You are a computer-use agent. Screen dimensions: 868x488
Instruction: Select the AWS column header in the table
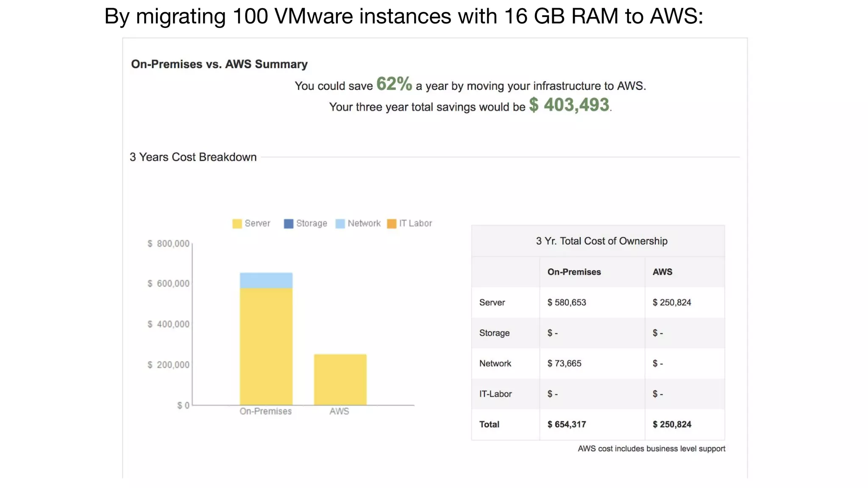coord(662,272)
